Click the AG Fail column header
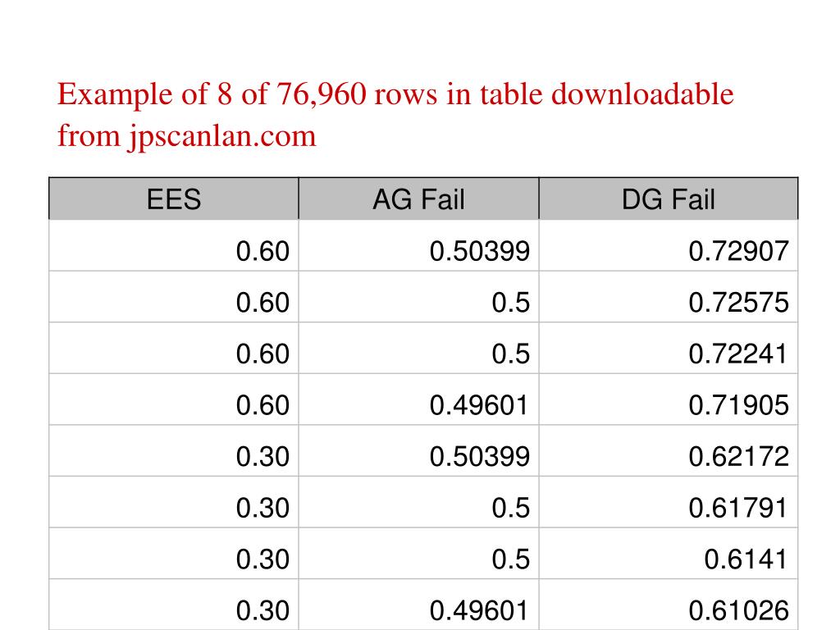Image resolution: width=840 pixels, height=630 pixels. tap(418, 199)
